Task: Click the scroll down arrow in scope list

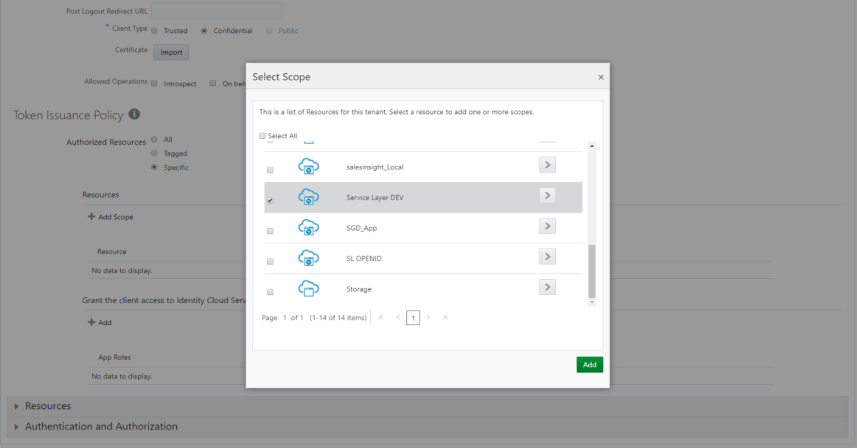Action: 592,302
